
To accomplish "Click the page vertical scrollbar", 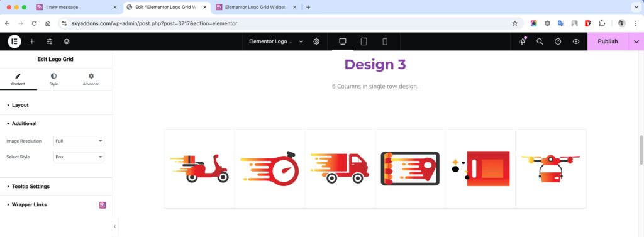I will pyautogui.click(x=641, y=150).
